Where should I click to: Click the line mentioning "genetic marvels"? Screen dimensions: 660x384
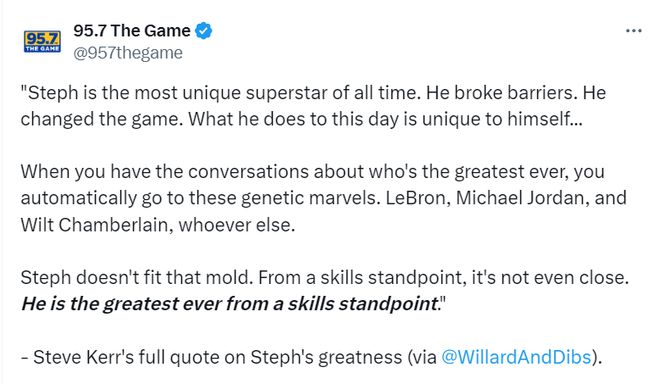coord(323,198)
